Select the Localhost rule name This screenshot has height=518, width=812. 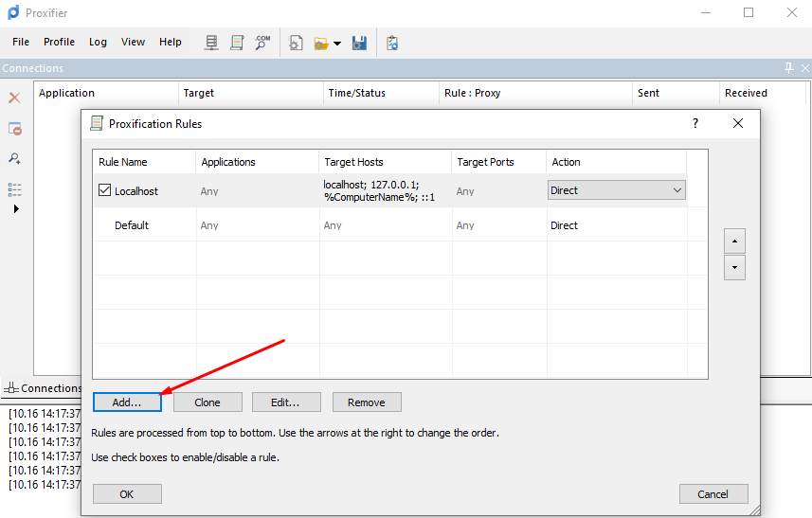136,191
